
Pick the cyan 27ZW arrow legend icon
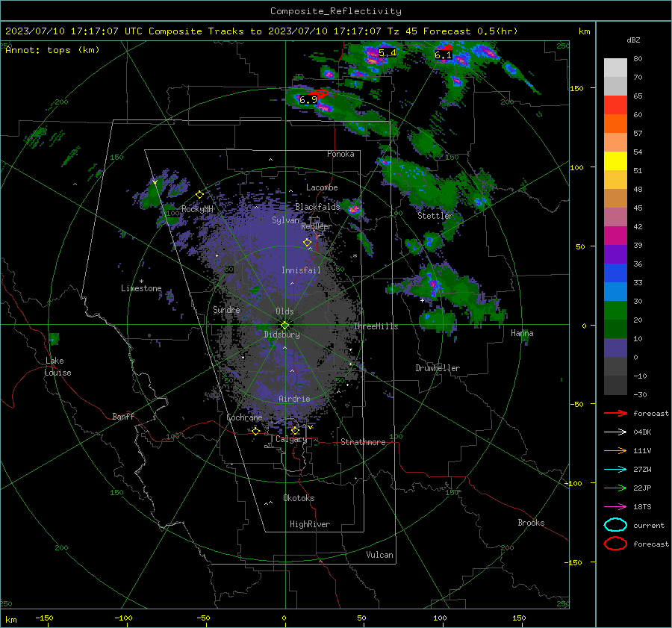tap(615, 470)
